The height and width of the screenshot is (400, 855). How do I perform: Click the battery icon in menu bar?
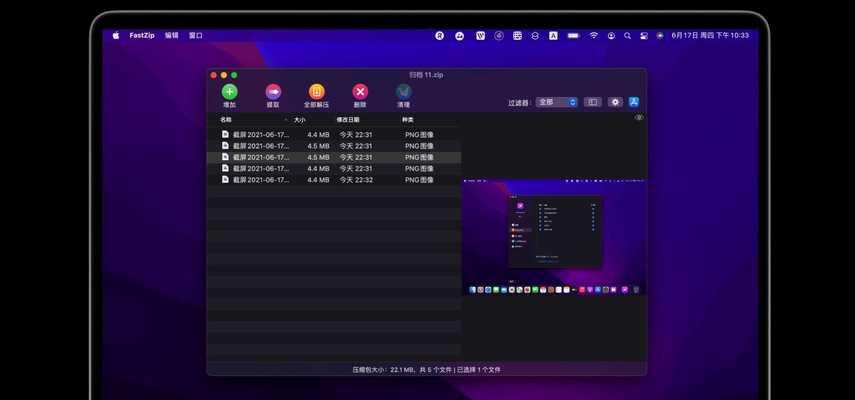pos(573,35)
